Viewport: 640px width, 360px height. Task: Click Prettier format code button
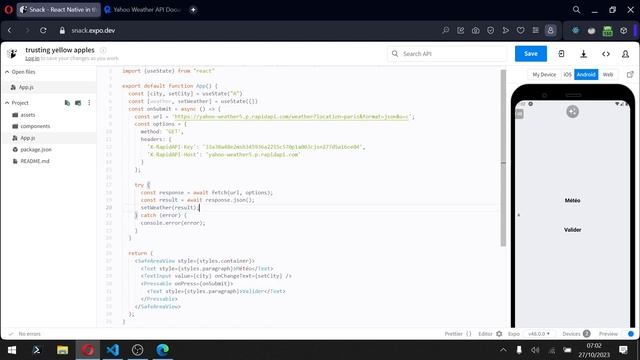coord(458,333)
